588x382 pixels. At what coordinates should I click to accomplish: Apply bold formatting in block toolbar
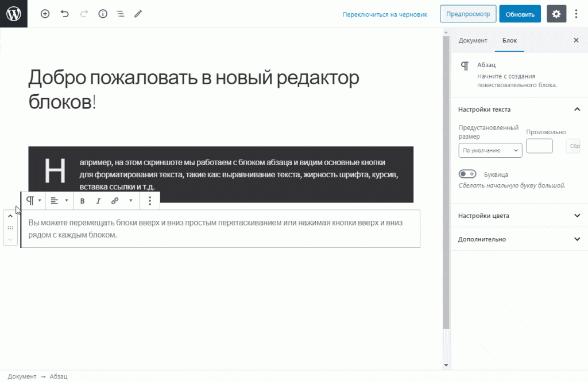(x=82, y=201)
